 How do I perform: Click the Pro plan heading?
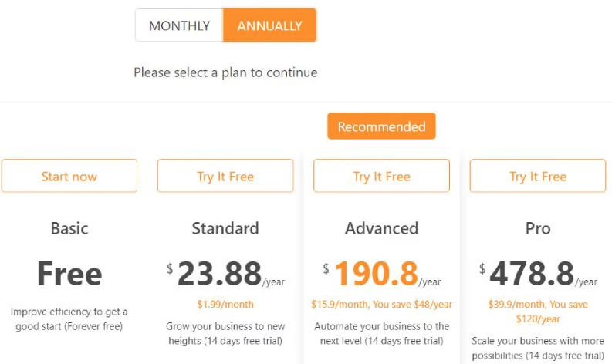tap(538, 228)
